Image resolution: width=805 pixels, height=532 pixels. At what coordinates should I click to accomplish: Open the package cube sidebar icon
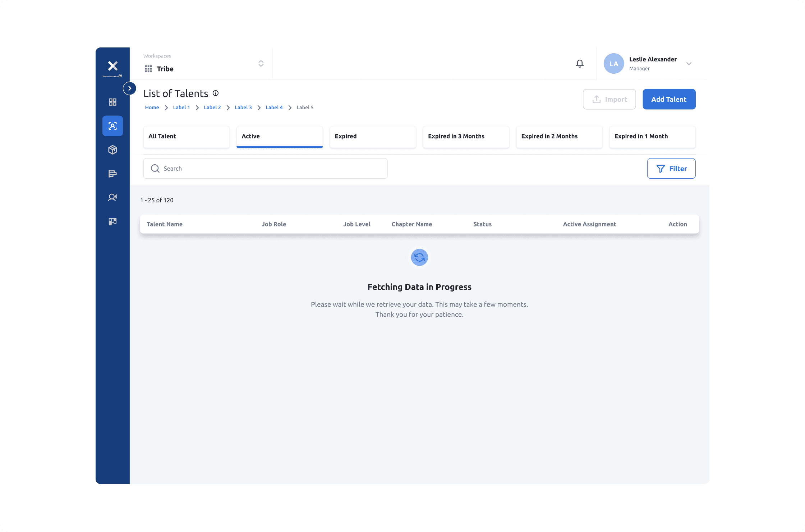click(x=112, y=150)
